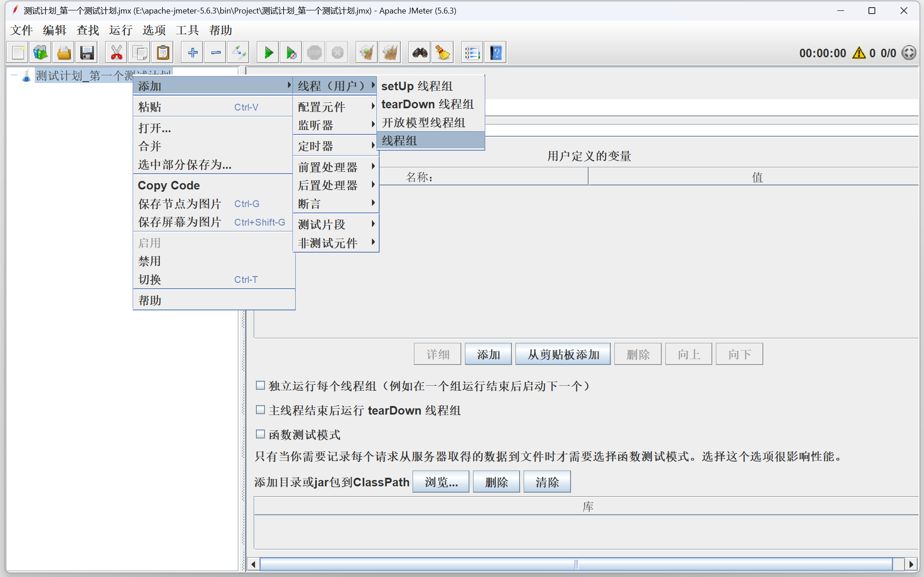Open the 文件 menu
924x577 pixels.
pos(21,30)
